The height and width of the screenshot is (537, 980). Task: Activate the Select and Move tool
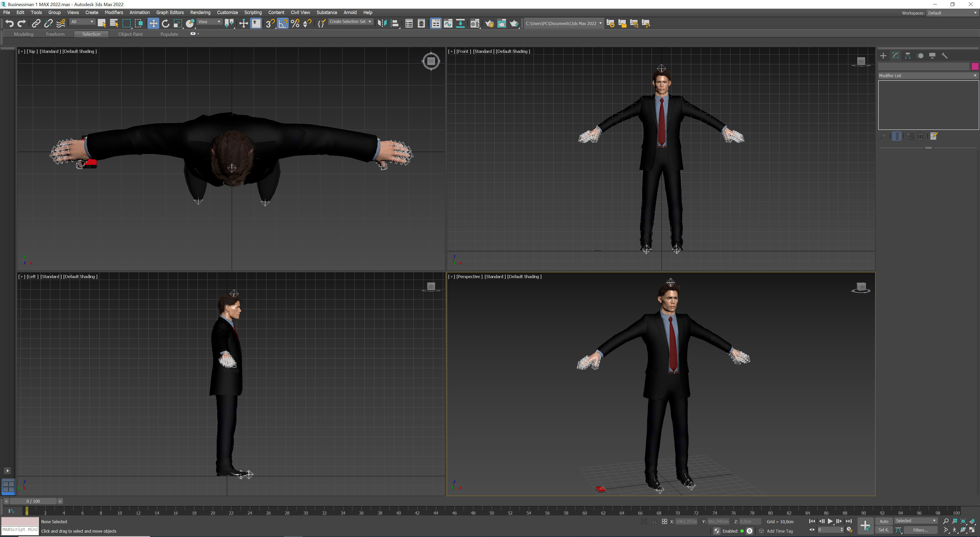pyautogui.click(x=153, y=23)
